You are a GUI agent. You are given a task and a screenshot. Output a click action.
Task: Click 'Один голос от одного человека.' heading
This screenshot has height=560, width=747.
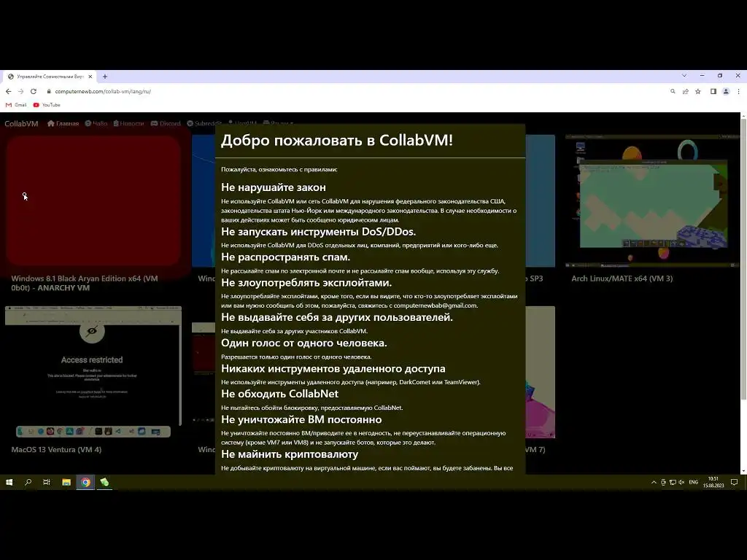tap(304, 343)
